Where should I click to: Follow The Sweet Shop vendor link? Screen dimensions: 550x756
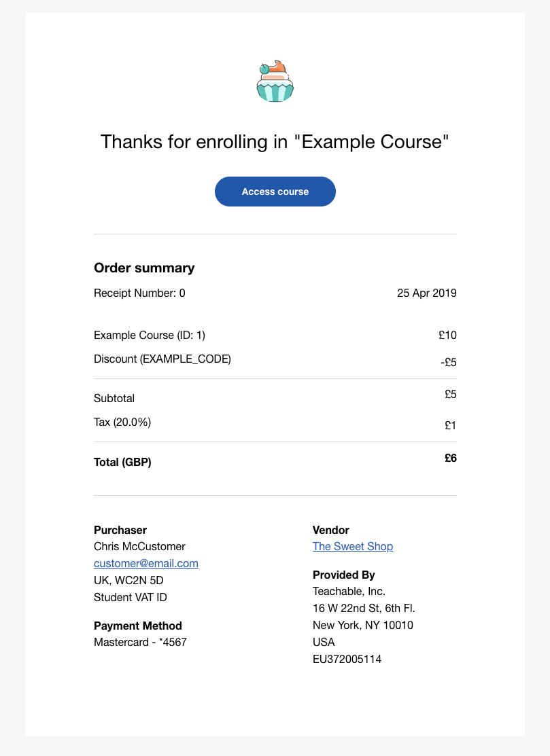[353, 546]
